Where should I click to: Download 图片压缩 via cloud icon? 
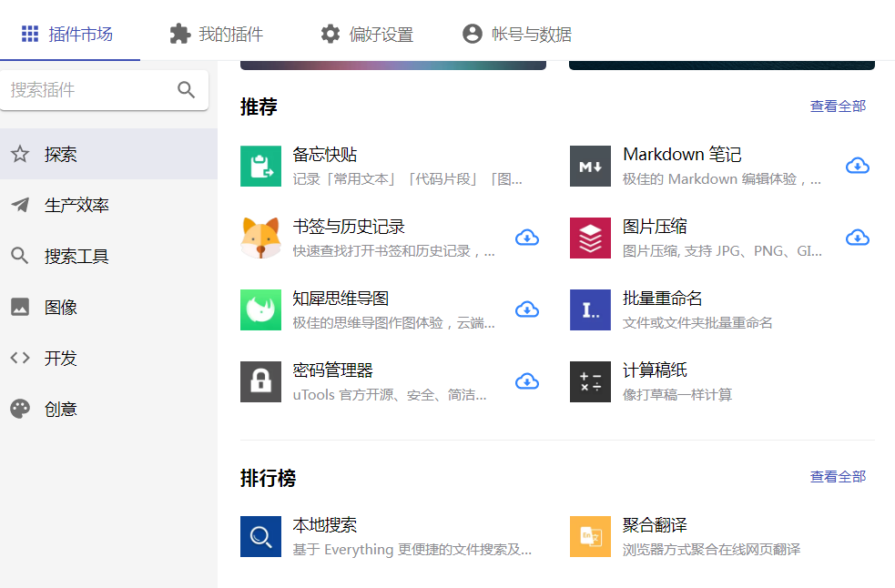[x=858, y=238]
